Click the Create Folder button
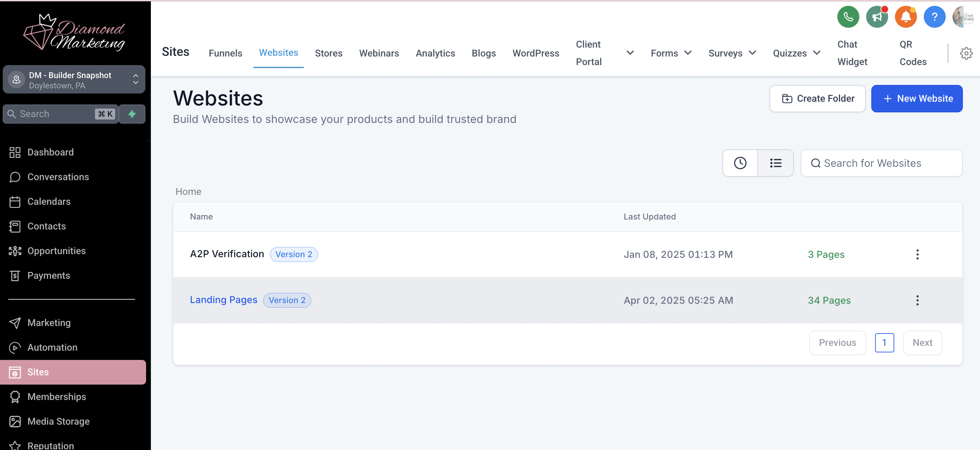Image resolution: width=980 pixels, height=450 pixels. 817,98
